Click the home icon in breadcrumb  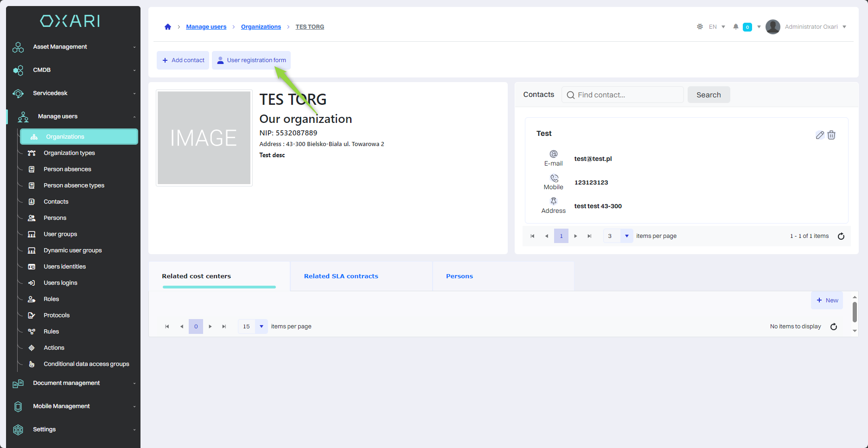tap(168, 27)
